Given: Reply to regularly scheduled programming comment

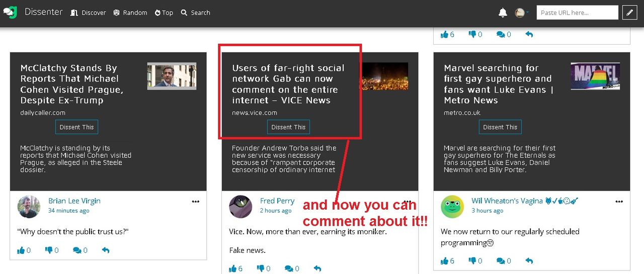Looking at the screenshot, I should (x=529, y=260).
